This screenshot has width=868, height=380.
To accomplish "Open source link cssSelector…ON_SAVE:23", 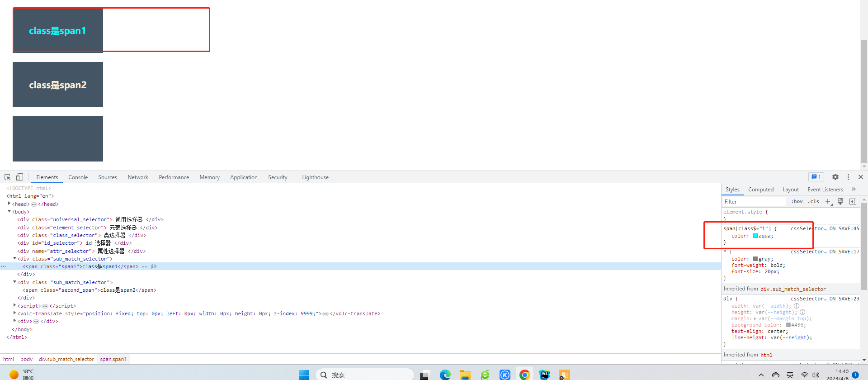I will click(825, 299).
